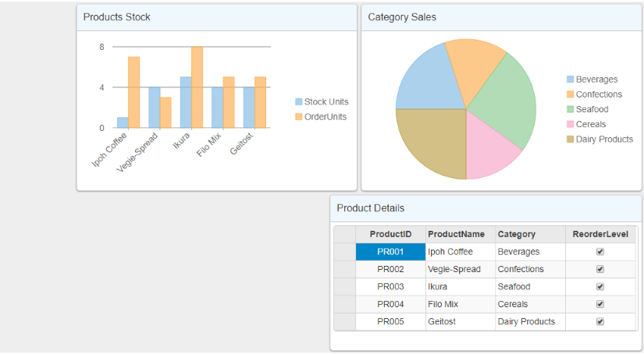Sort by ProductID column header

click(x=390, y=234)
